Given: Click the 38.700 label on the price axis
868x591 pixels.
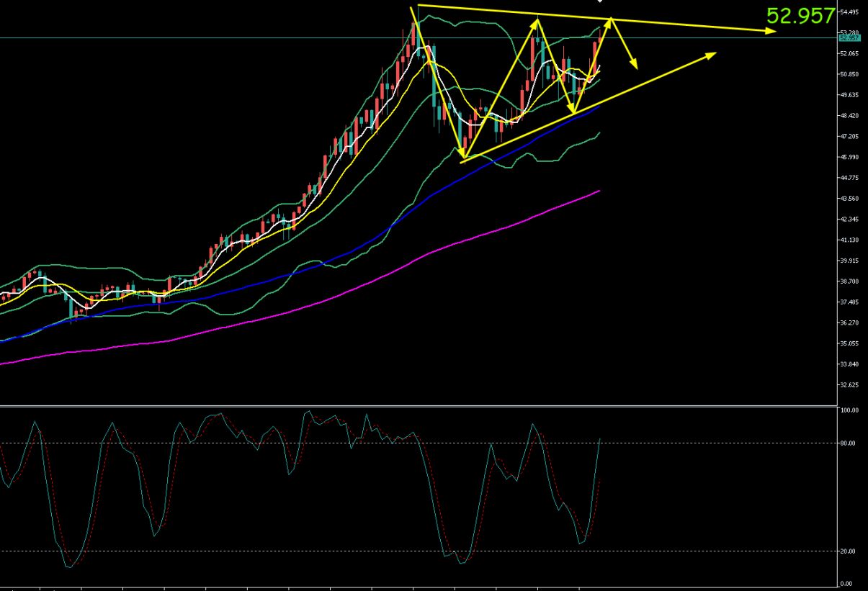Looking at the screenshot, I should 849,281.
